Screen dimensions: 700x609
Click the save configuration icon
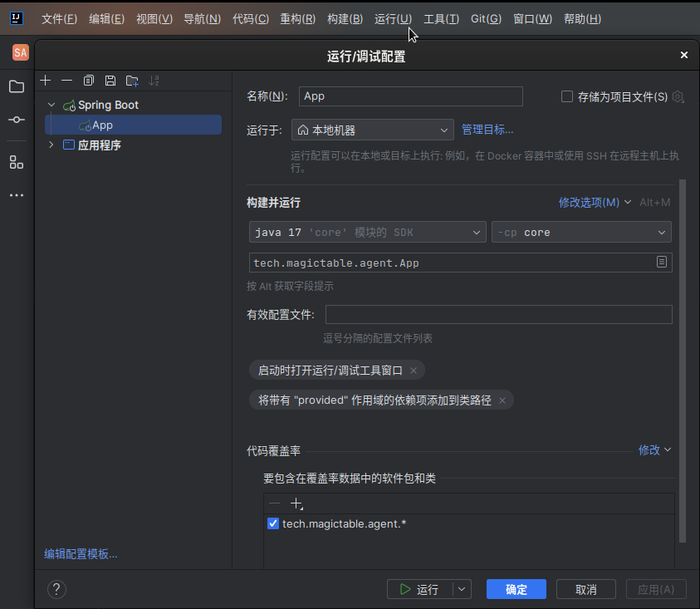pos(110,81)
